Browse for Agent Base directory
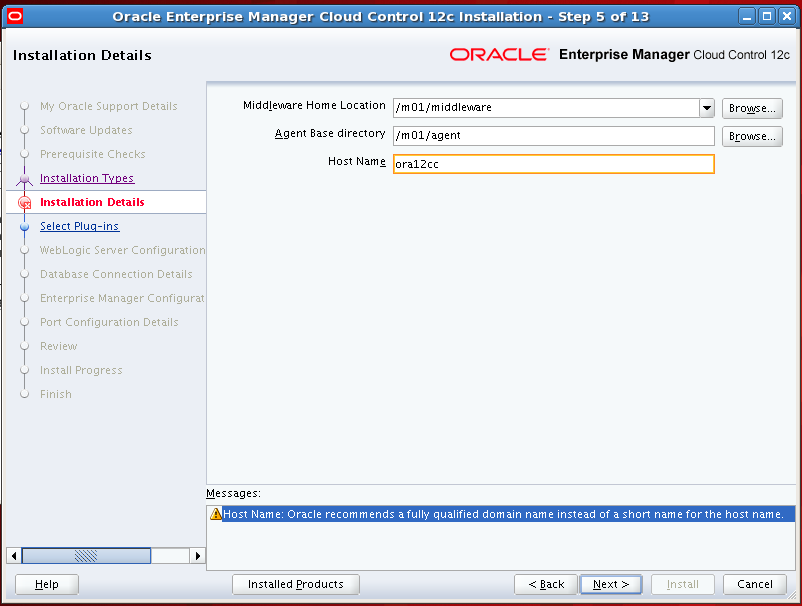802x606 pixels. coord(752,136)
